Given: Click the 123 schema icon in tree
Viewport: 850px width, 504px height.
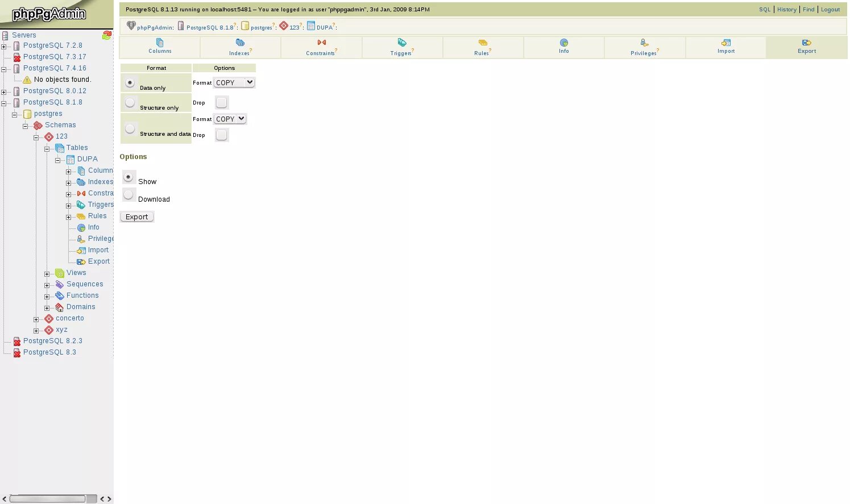Looking at the screenshot, I should coord(49,137).
